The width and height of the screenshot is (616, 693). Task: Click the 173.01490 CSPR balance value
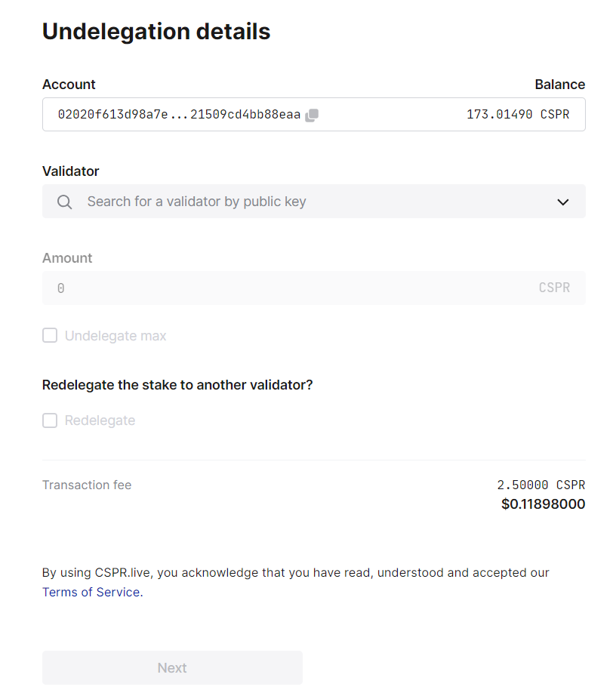[x=518, y=115]
